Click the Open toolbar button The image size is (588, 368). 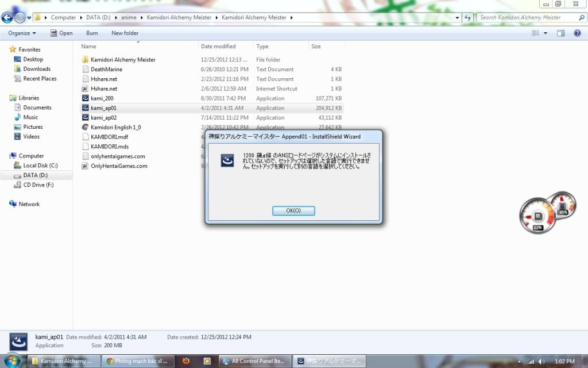(61, 33)
